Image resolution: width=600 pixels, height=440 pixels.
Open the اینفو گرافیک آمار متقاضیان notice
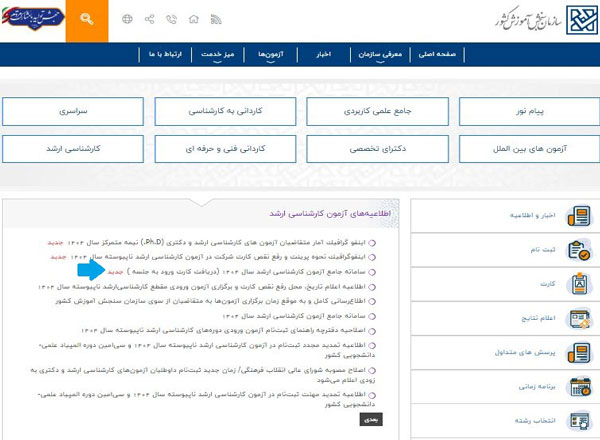click(x=216, y=243)
